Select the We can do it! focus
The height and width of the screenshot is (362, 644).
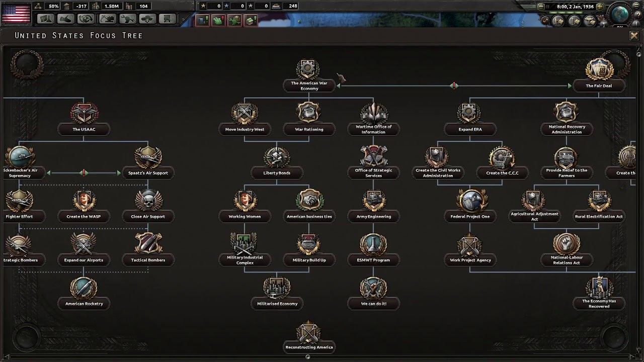coord(373,294)
